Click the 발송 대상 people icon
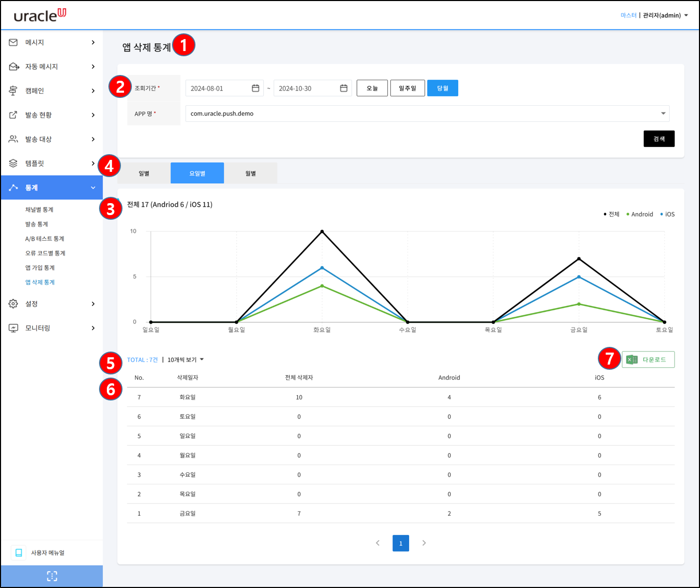The image size is (700, 588). tap(14, 139)
